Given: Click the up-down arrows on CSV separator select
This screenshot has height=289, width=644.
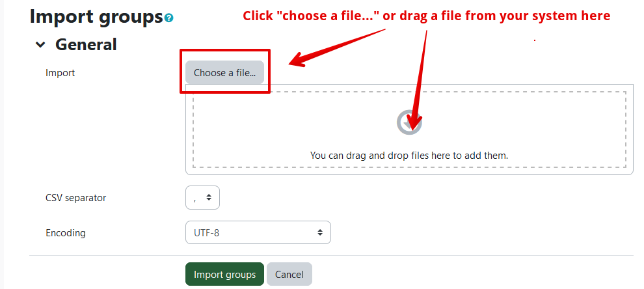Looking at the screenshot, I should coord(209,197).
